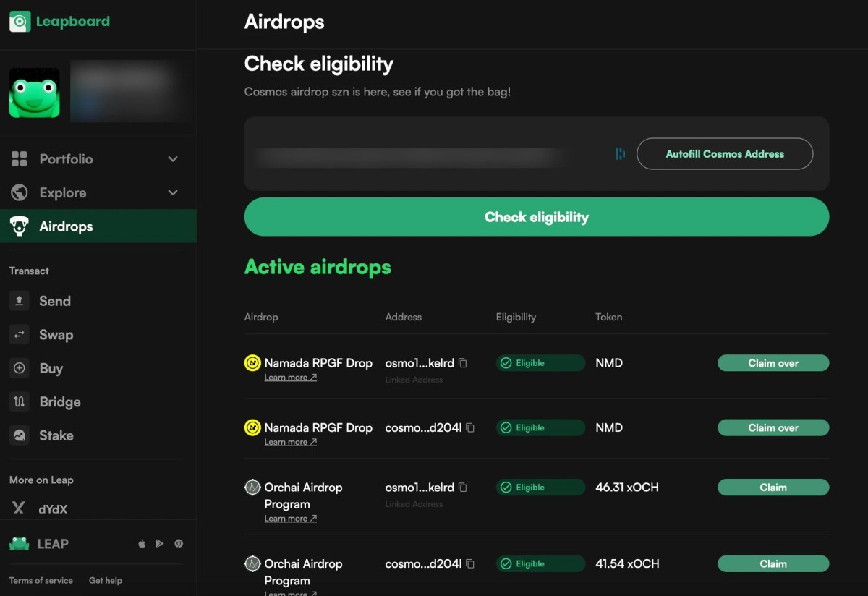
Task: Click the Bridge icon in sidebar
Action: [20, 402]
